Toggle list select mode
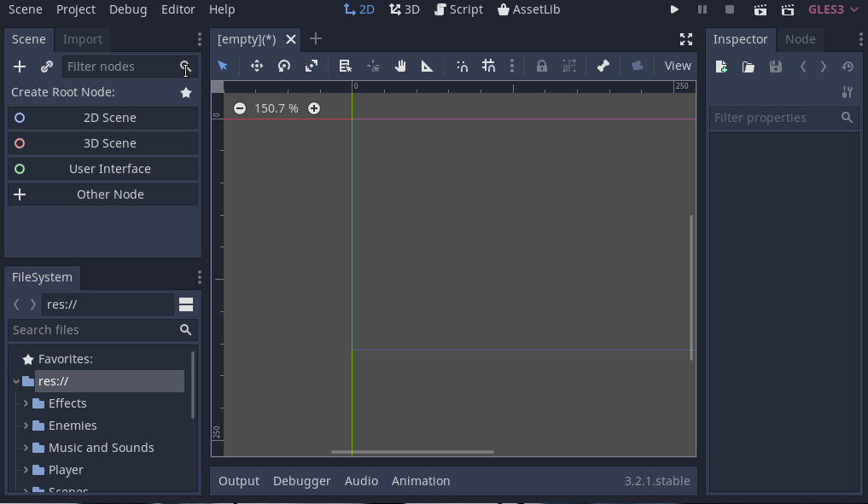Viewport: 868px width, 504px height. (x=345, y=66)
